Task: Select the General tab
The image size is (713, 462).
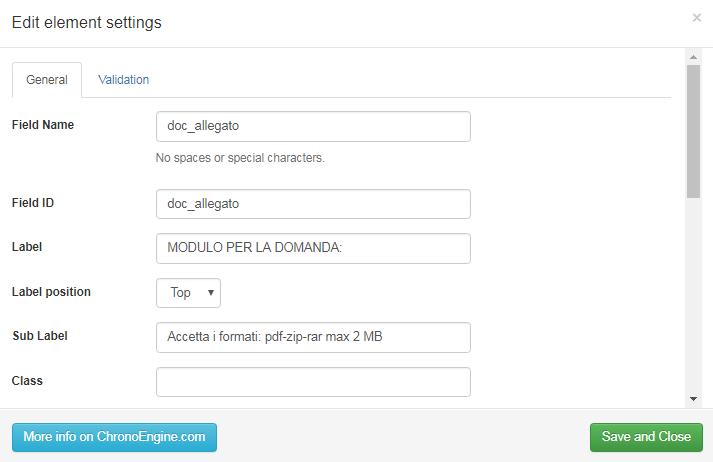Action: tap(47, 80)
